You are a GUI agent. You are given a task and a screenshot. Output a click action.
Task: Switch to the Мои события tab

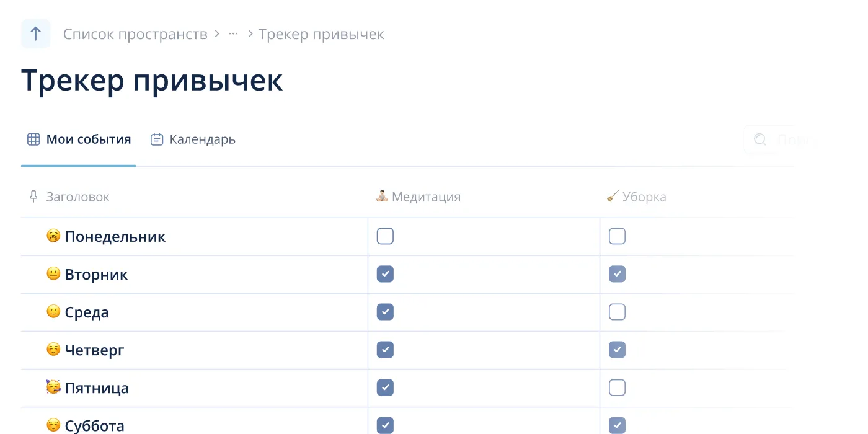coord(88,139)
